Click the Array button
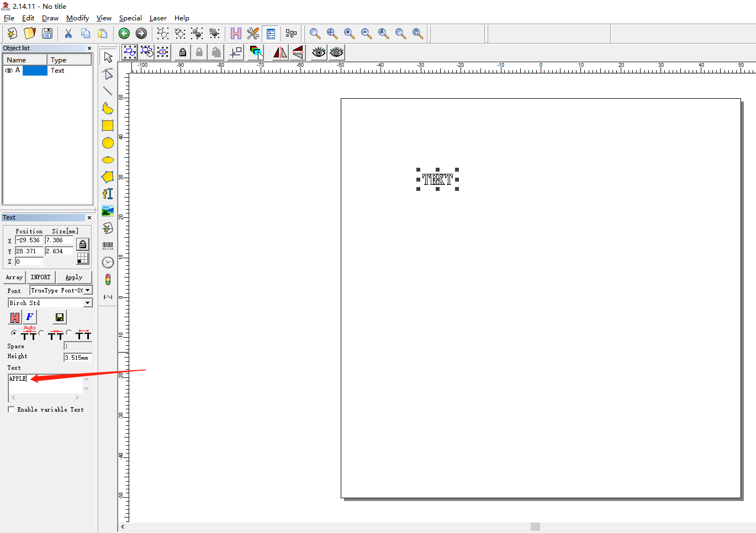This screenshot has width=756, height=533. pyautogui.click(x=14, y=277)
